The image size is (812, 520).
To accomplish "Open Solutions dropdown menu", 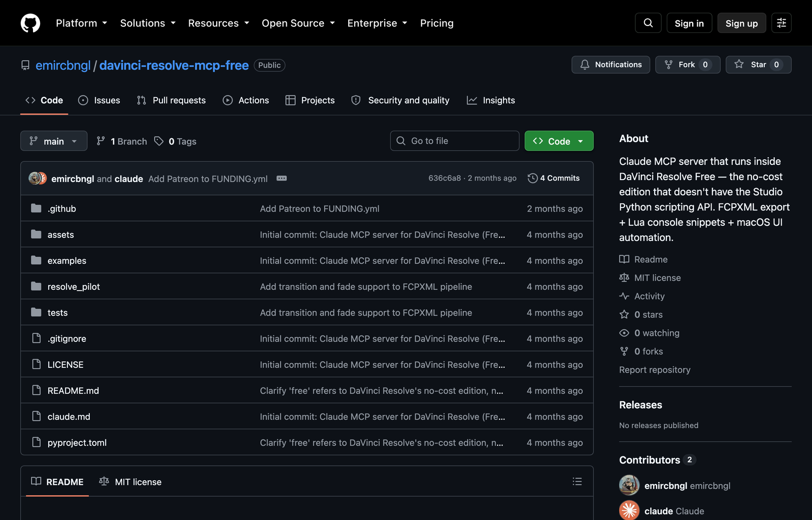I will pyautogui.click(x=148, y=23).
